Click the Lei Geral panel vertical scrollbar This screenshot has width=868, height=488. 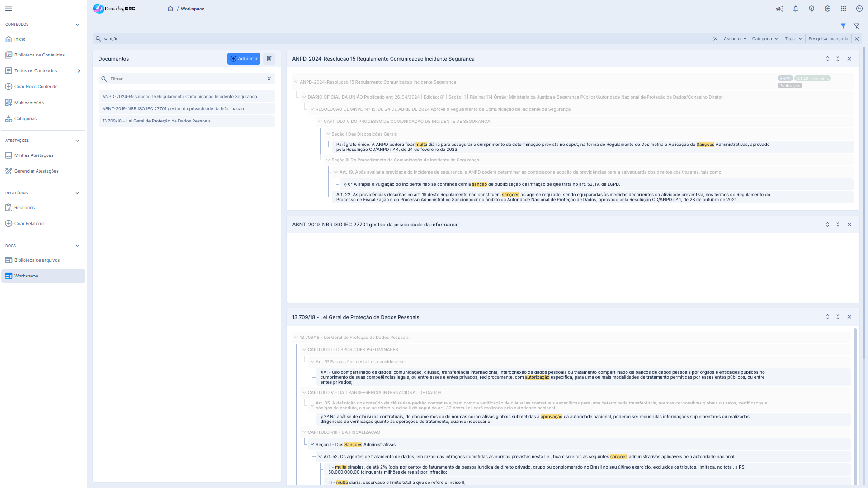[x=855, y=407]
